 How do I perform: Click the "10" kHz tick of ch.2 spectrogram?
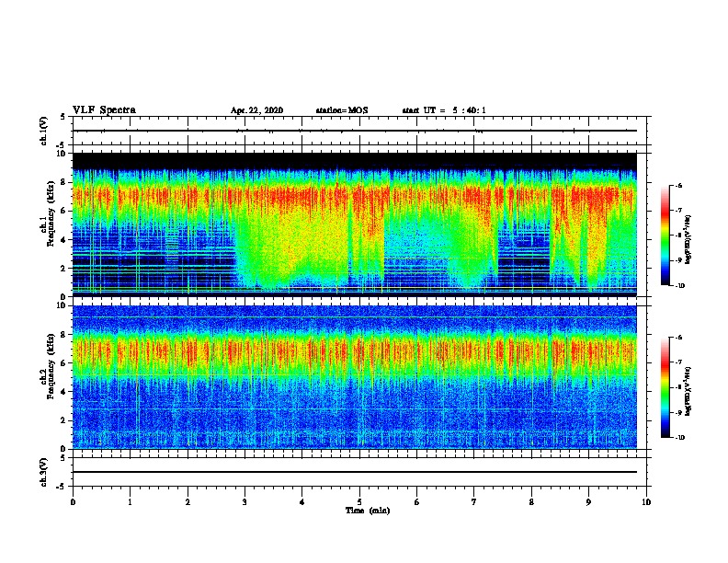[x=61, y=305]
